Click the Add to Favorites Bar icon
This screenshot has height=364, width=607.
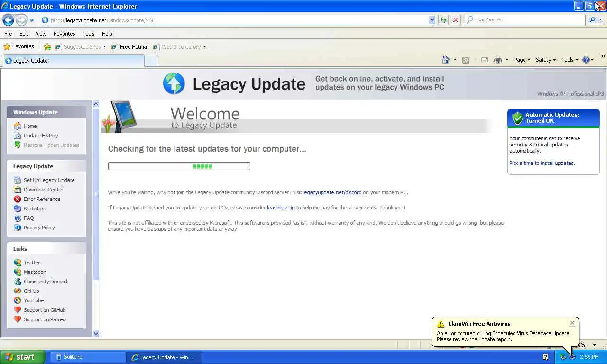[x=47, y=47]
